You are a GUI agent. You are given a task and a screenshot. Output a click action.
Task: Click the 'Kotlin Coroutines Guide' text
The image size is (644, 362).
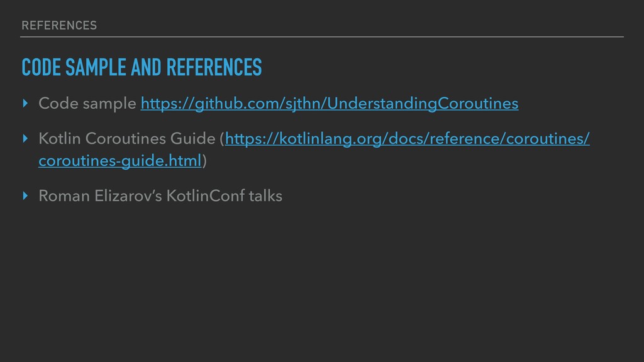126,138
